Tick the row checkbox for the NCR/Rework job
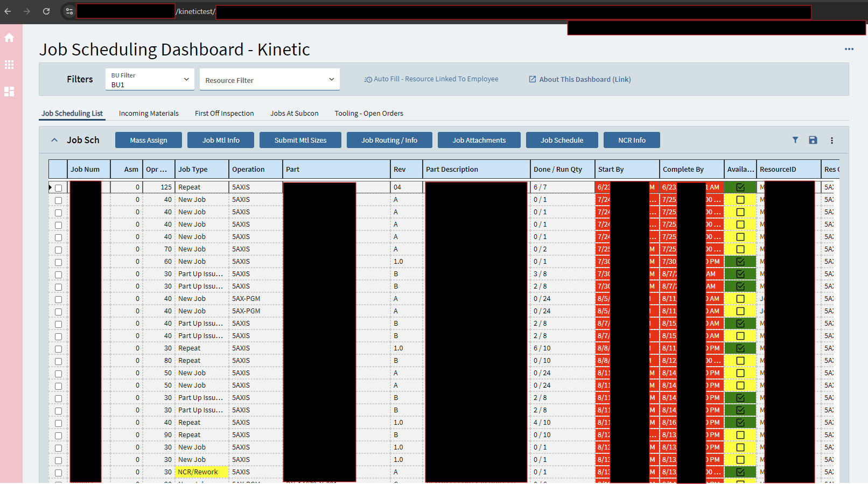This screenshot has height=484, width=868. (59, 473)
